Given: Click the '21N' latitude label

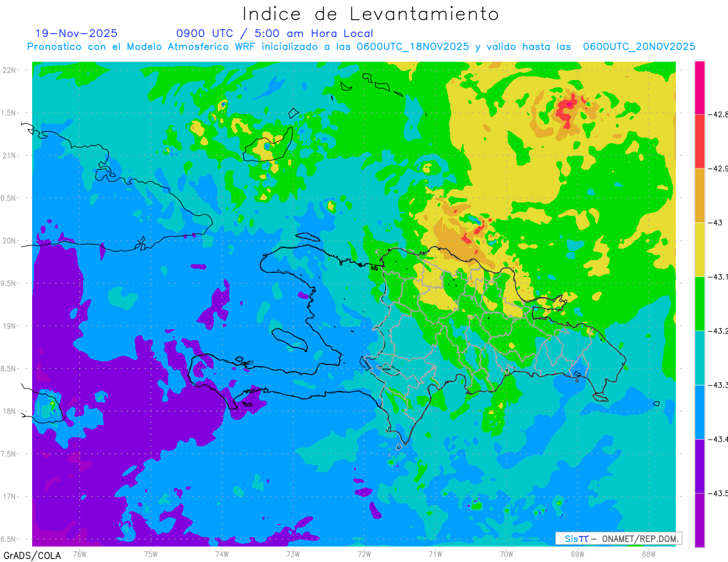Looking at the screenshot, I should pos(10,155).
